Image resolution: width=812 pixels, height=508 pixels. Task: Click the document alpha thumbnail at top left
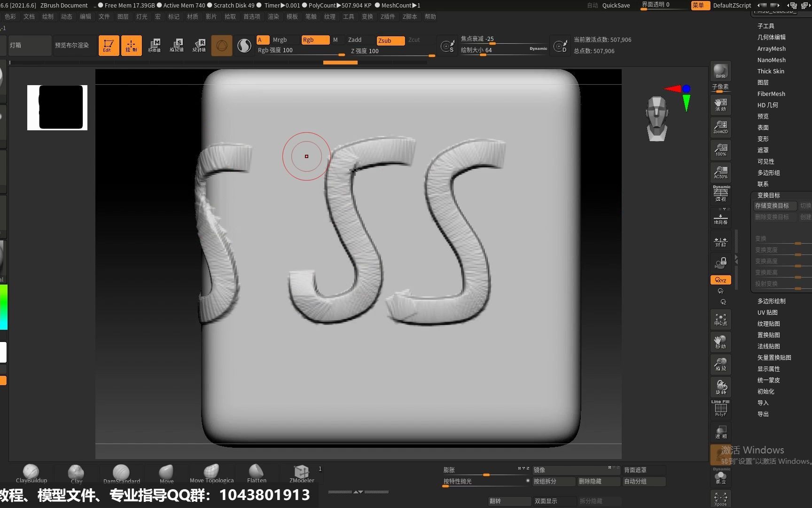[57, 107]
